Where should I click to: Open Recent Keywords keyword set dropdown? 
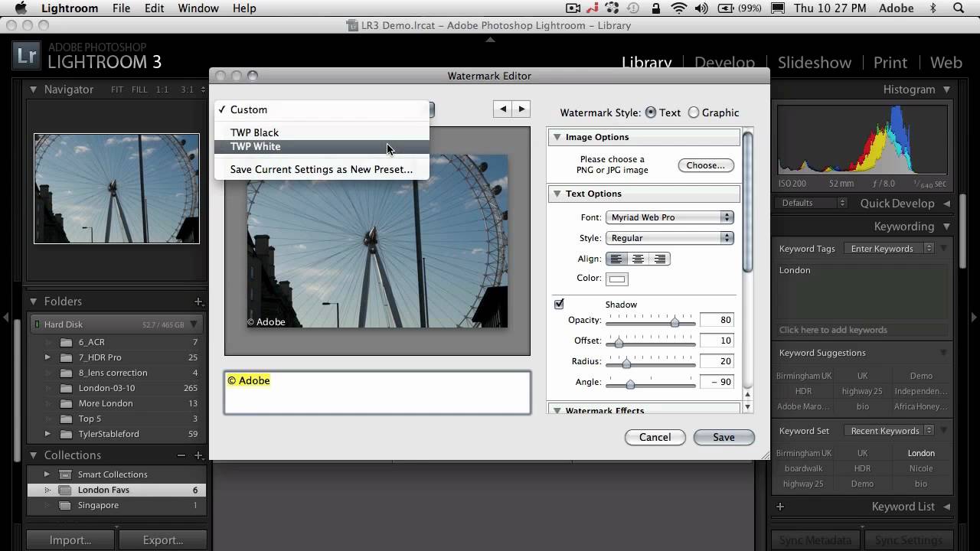(890, 431)
